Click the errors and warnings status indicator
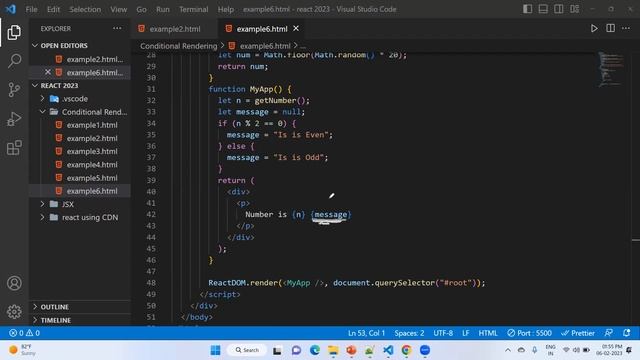640x360 pixels. coord(24,333)
